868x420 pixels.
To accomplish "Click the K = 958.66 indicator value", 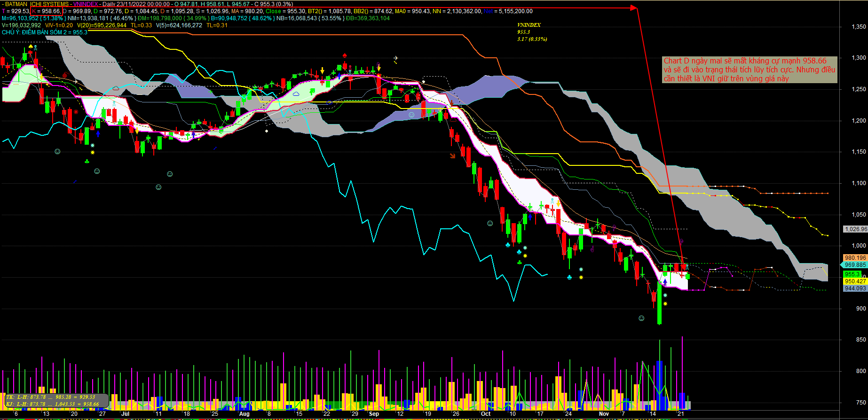I will (46, 11).
